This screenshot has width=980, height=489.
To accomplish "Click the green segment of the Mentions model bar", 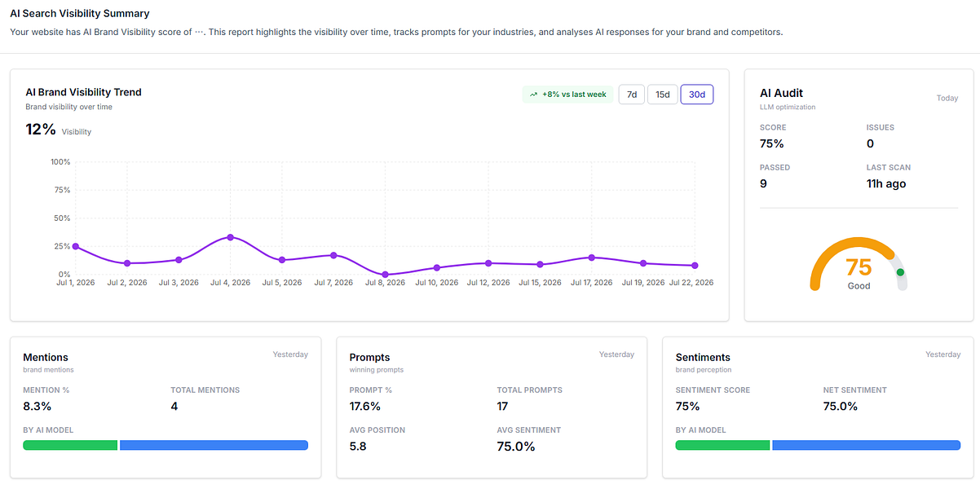I will [x=70, y=445].
